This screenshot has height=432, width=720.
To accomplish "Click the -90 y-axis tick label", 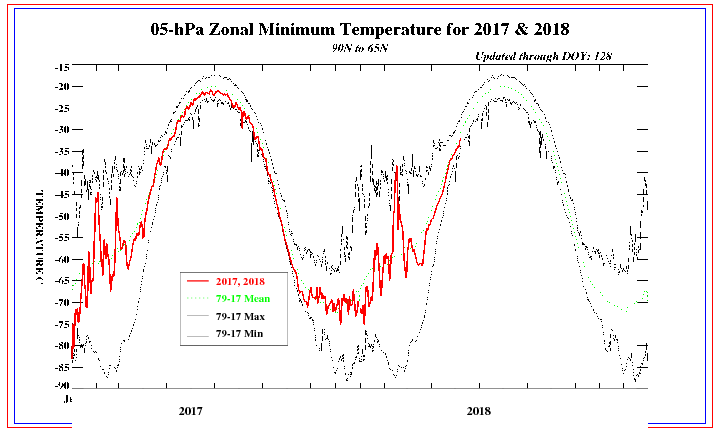I will point(62,386).
